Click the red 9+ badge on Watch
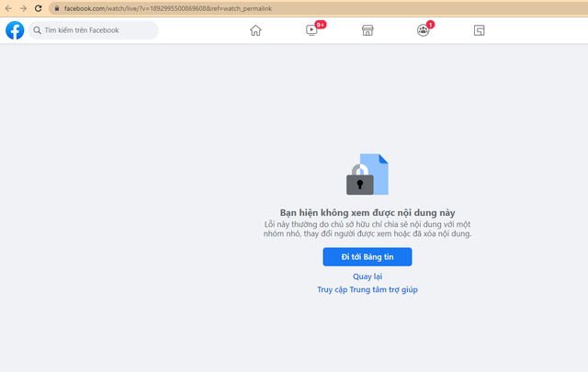Image resolution: width=588 pixels, height=372 pixels. pyautogui.click(x=320, y=24)
